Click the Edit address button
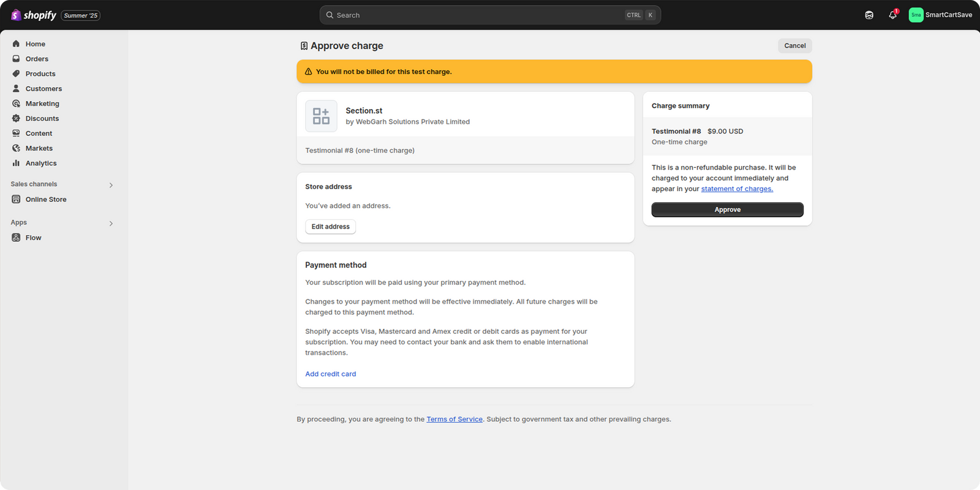Screen dimensions: 980x490 [x=330, y=227]
